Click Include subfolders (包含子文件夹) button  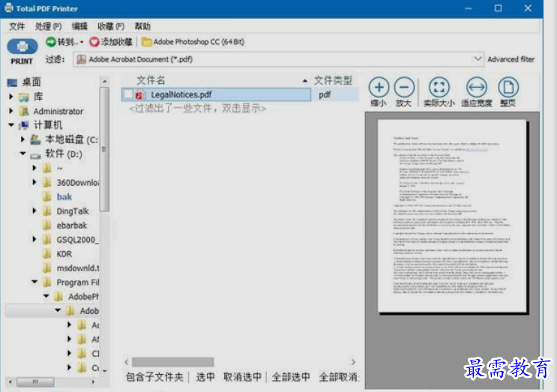tap(154, 377)
